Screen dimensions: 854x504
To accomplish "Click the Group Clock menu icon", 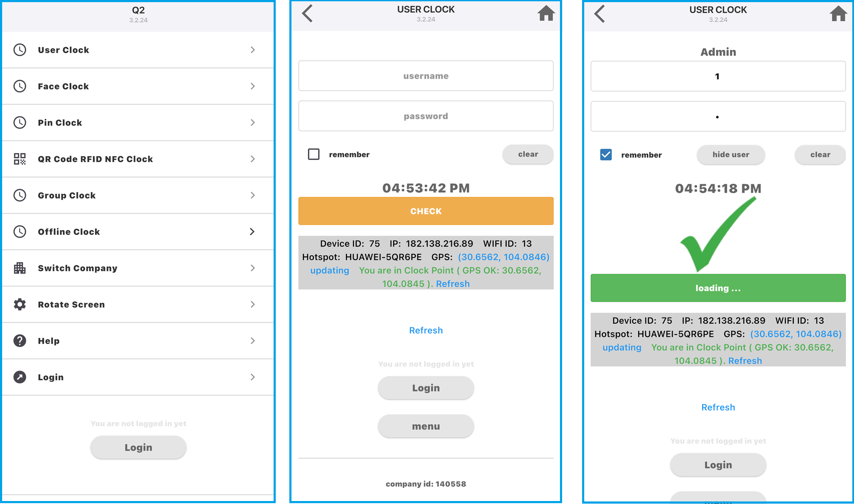I will pyautogui.click(x=19, y=195).
